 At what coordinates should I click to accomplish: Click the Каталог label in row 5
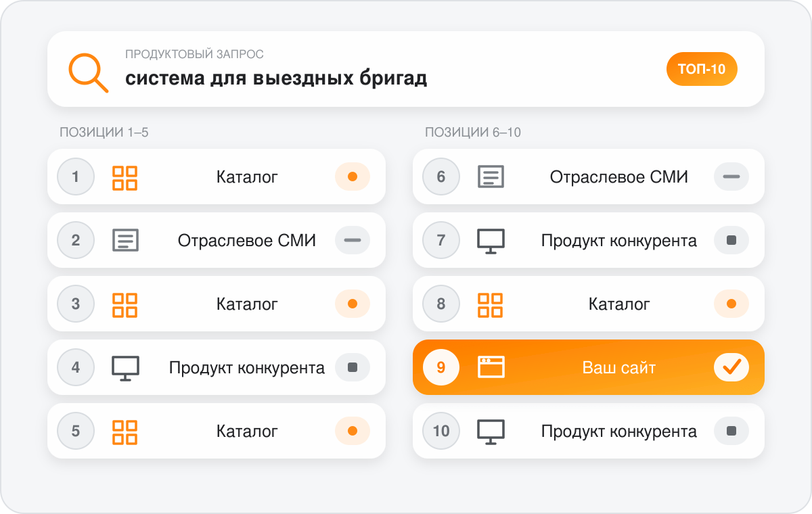[x=247, y=431]
